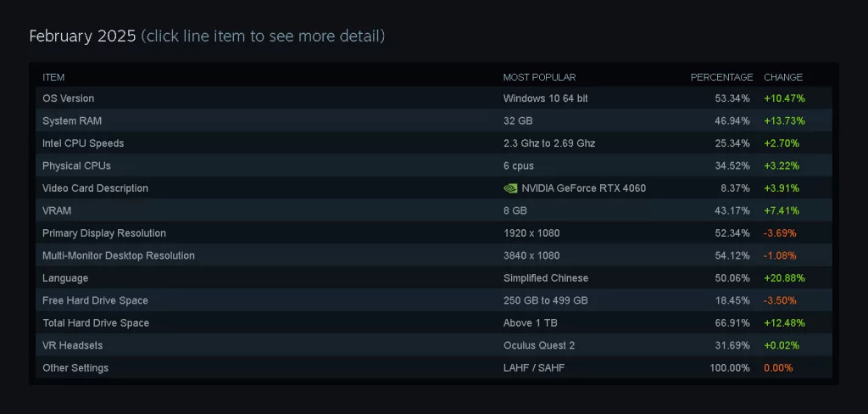Click the February 2025 heading
This screenshot has width=868, height=414.
tap(82, 36)
